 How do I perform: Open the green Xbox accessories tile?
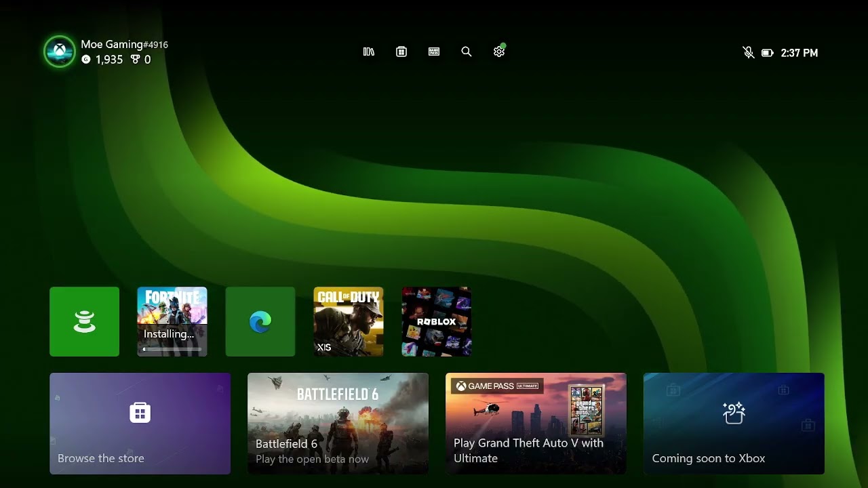coord(84,321)
